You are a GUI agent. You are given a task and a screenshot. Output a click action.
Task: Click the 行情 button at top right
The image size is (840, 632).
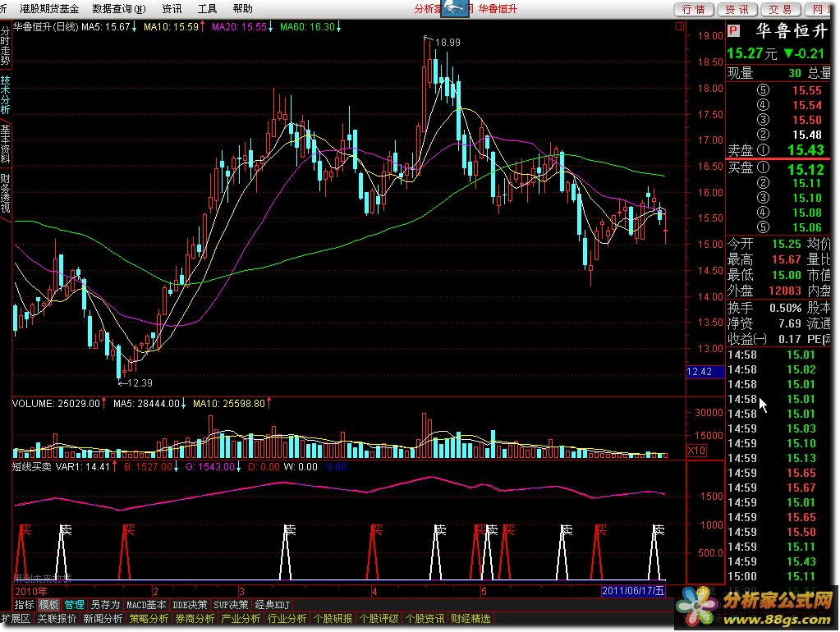point(693,9)
